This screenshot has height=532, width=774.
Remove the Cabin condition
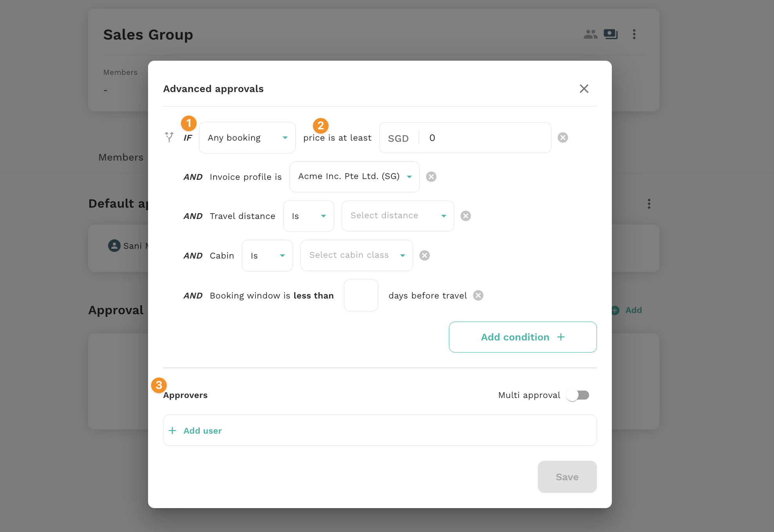coord(425,255)
